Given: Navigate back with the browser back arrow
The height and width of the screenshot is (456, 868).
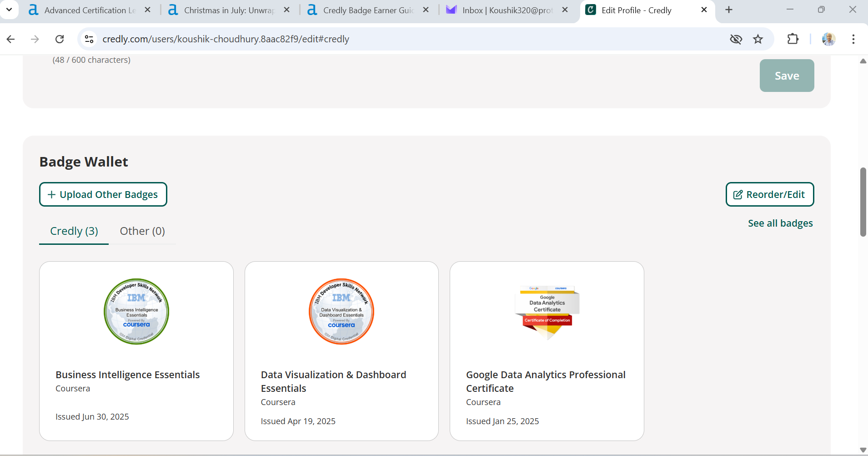Looking at the screenshot, I should point(10,39).
